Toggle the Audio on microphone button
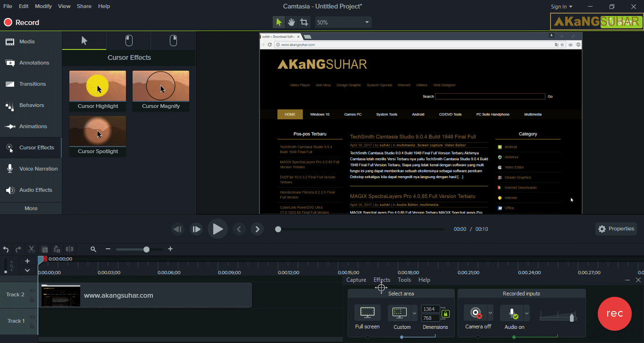The width and height of the screenshot is (644, 343). click(512, 313)
